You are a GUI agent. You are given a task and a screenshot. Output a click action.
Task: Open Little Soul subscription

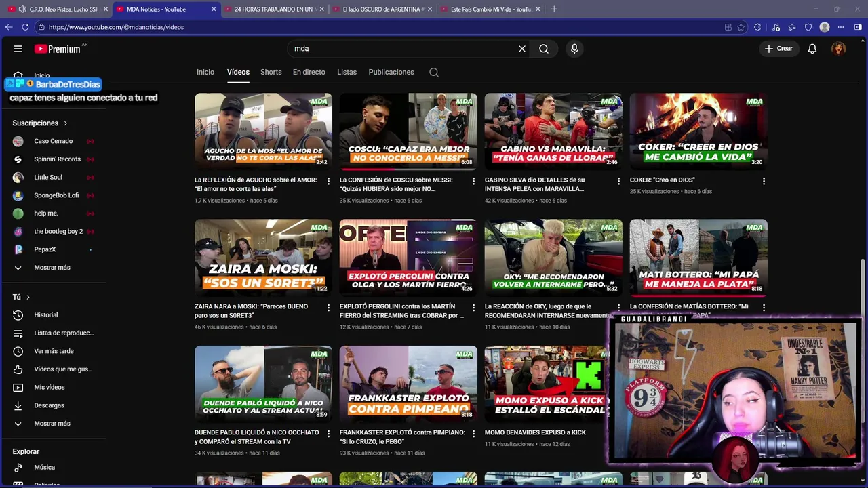coord(53,177)
